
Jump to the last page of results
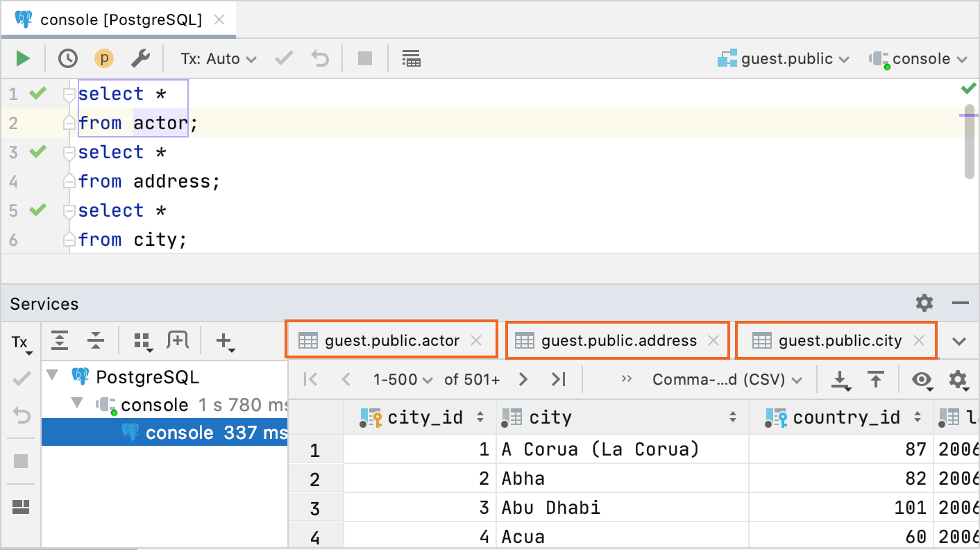point(558,379)
